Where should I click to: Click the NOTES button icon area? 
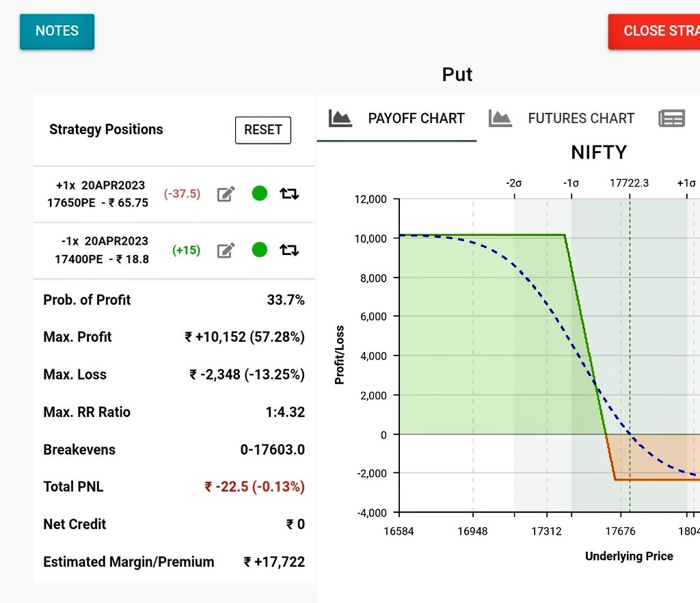[57, 31]
